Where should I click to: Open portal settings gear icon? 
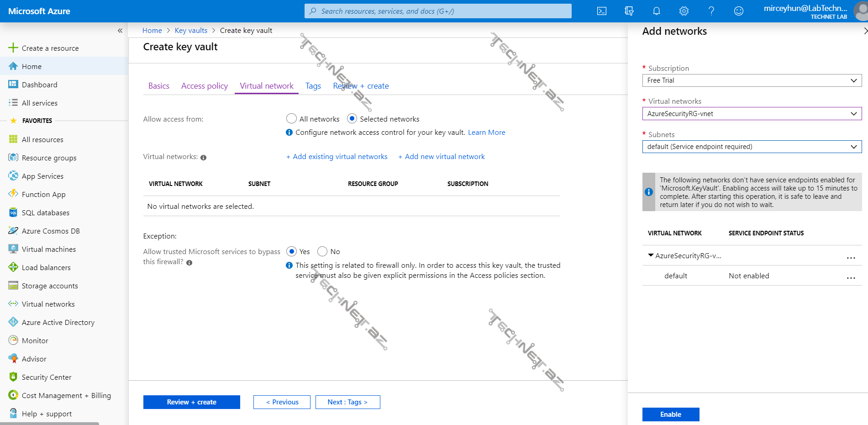pos(684,11)
